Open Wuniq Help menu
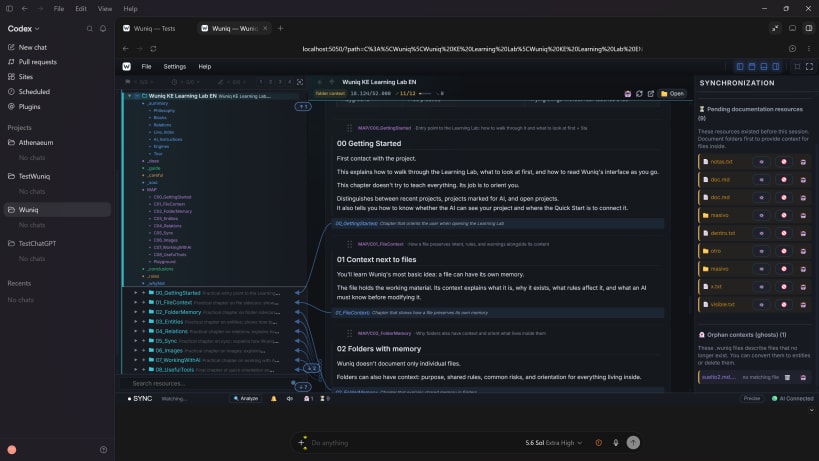The image size is (819, 461). pyautogui.click(x=205, y=67)
